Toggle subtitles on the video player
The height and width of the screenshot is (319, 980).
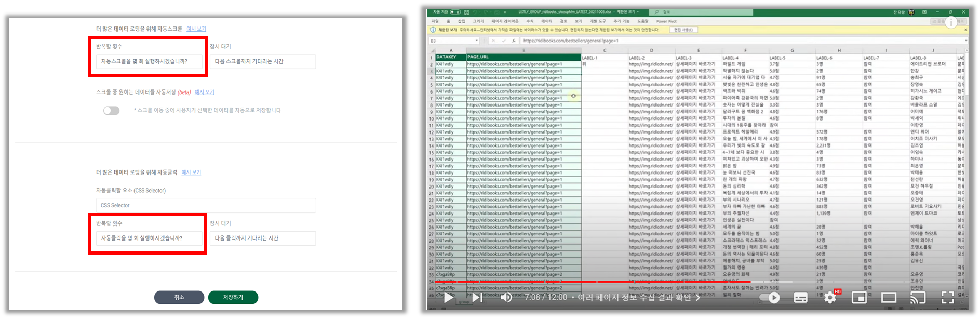(x=800, y=298)
